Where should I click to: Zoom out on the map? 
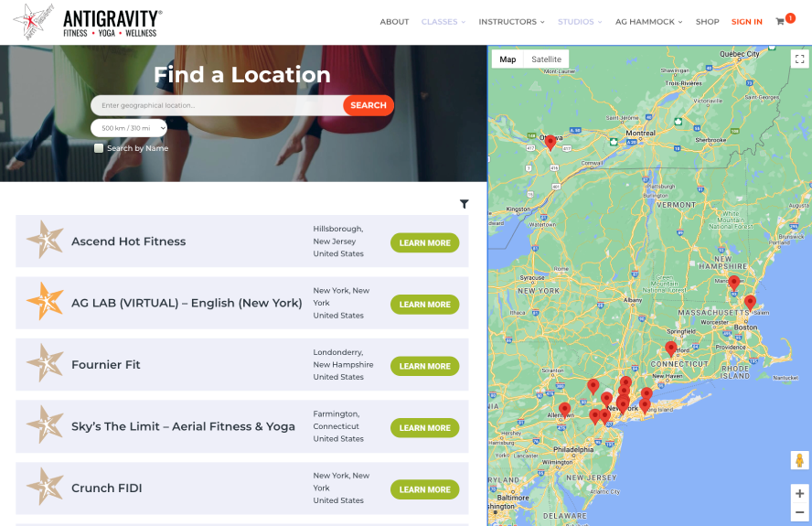799,512
